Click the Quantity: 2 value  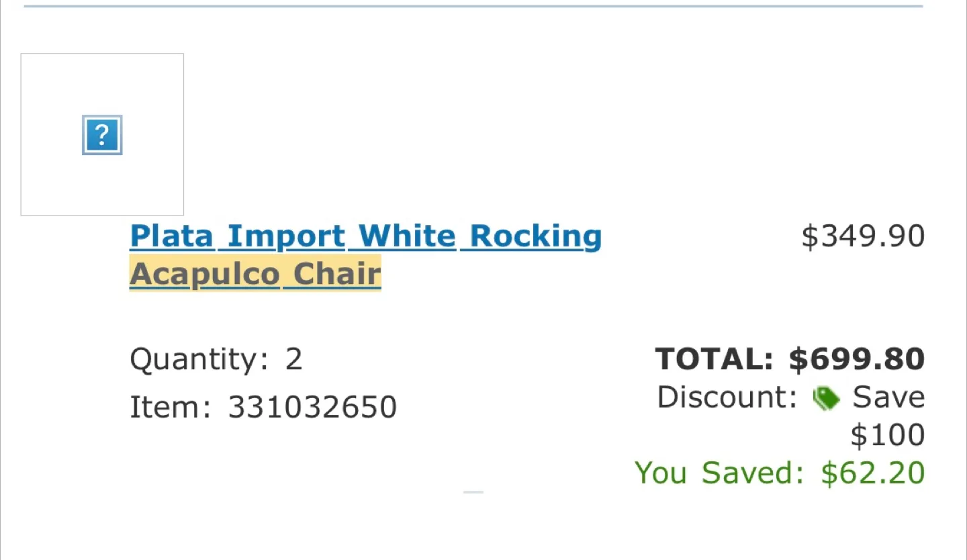click(295, 358)
